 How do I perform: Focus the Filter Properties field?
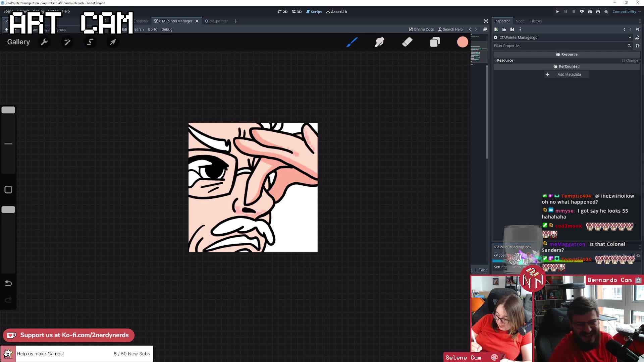click(x=562, y=46)
